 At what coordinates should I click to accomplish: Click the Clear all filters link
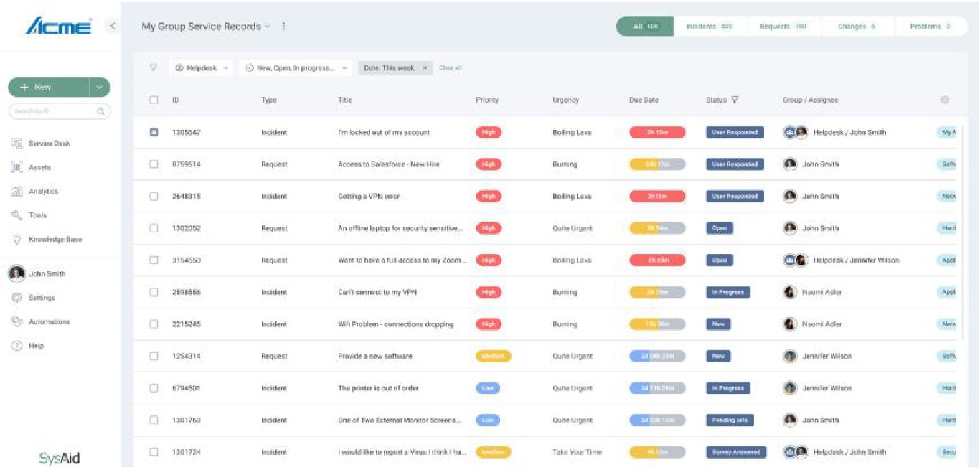(451, 68)
